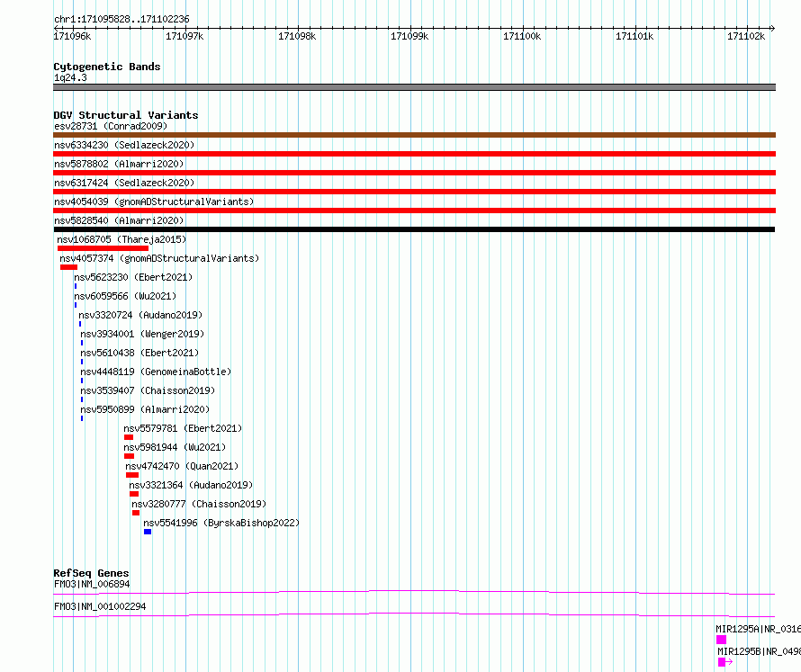
Task: Click the 171101k ruler position
Action: tap(634, 36)
